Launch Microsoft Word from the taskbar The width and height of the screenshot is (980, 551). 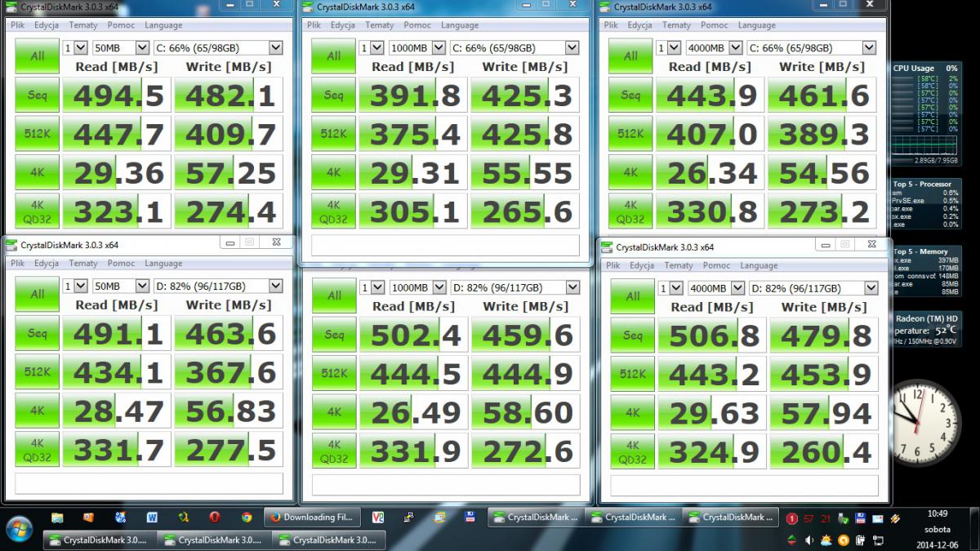(151, 518)
